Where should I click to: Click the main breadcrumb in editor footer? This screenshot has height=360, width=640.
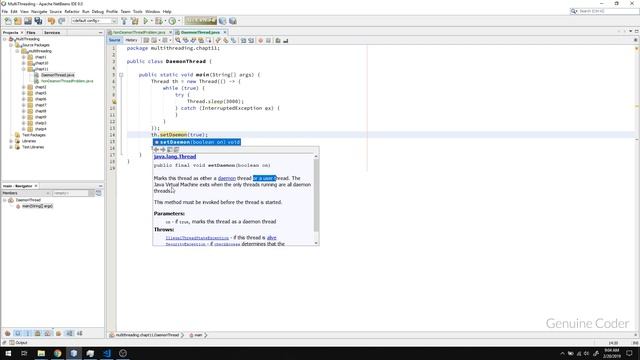[x=198, y=335]
